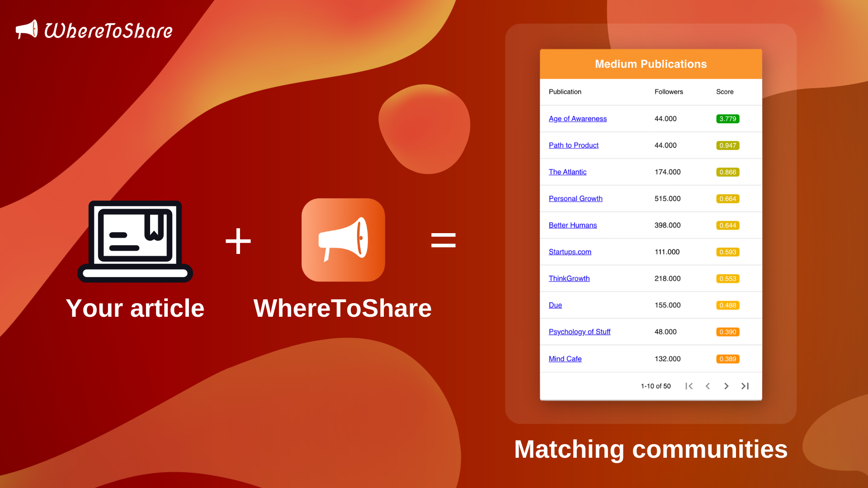Select the Personal Growth publication
Image resolution: width=868 pixels, height=488 pixels.
point(575,198)
